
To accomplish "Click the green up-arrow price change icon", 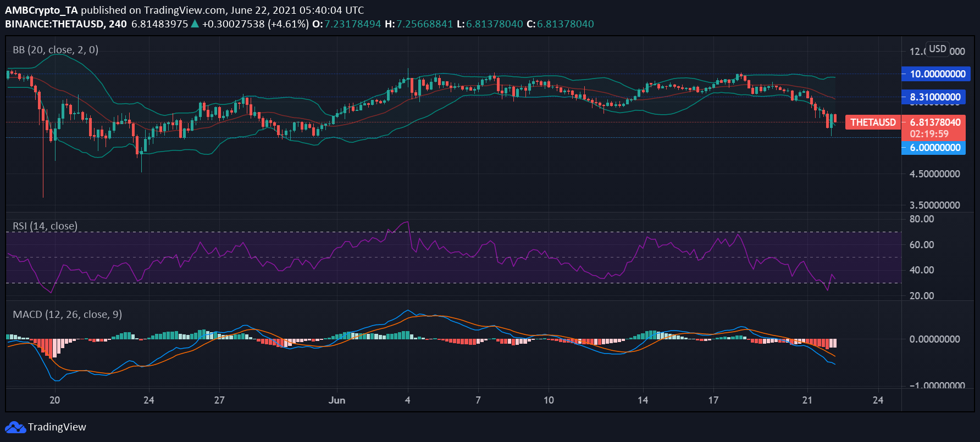I will tap(195, 24).
